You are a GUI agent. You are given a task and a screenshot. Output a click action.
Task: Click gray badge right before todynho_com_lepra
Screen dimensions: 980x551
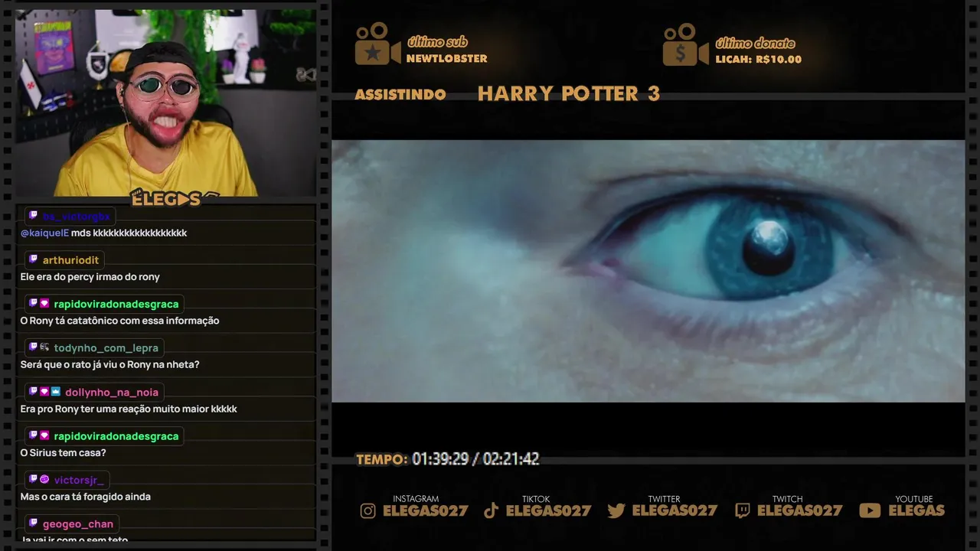click(44, 347)
